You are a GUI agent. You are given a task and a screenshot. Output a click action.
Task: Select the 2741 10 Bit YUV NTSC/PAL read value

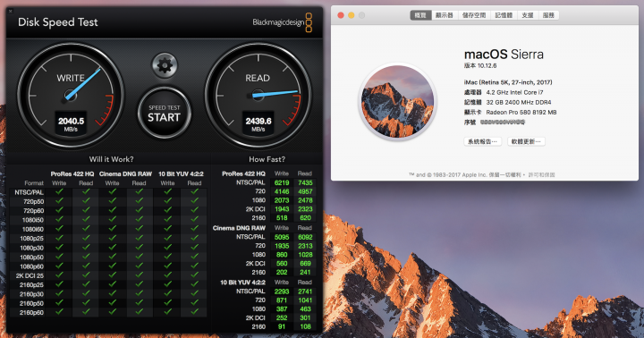(305, 292)
